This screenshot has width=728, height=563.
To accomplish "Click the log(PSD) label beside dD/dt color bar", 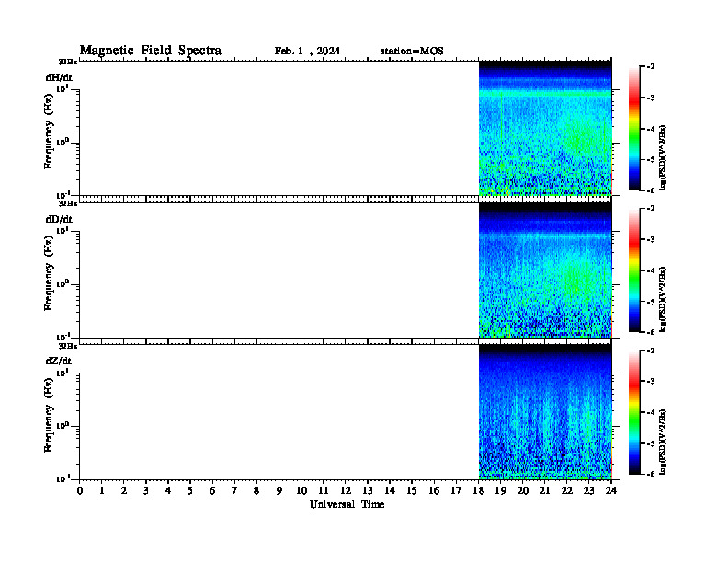I will tap(663, 299).
